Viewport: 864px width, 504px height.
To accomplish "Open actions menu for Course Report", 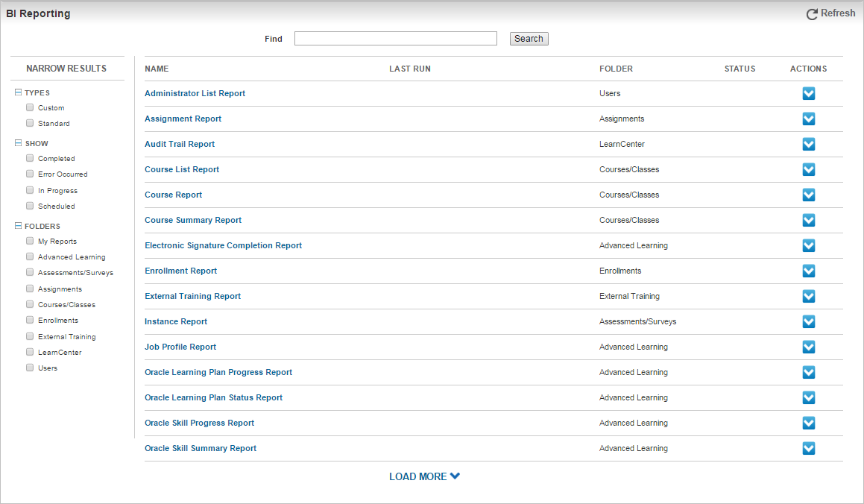I will point(808,195).
